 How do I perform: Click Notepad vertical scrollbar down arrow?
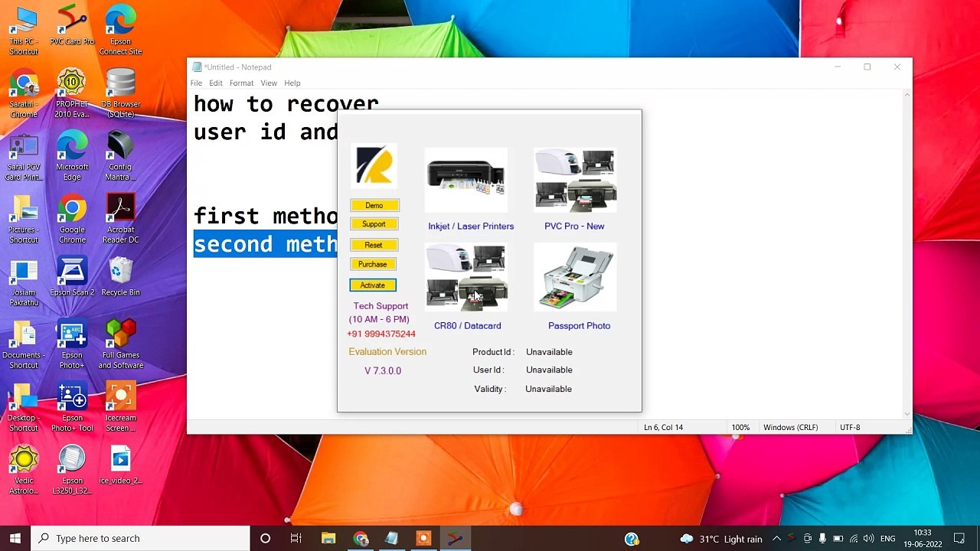coord(907,414)
